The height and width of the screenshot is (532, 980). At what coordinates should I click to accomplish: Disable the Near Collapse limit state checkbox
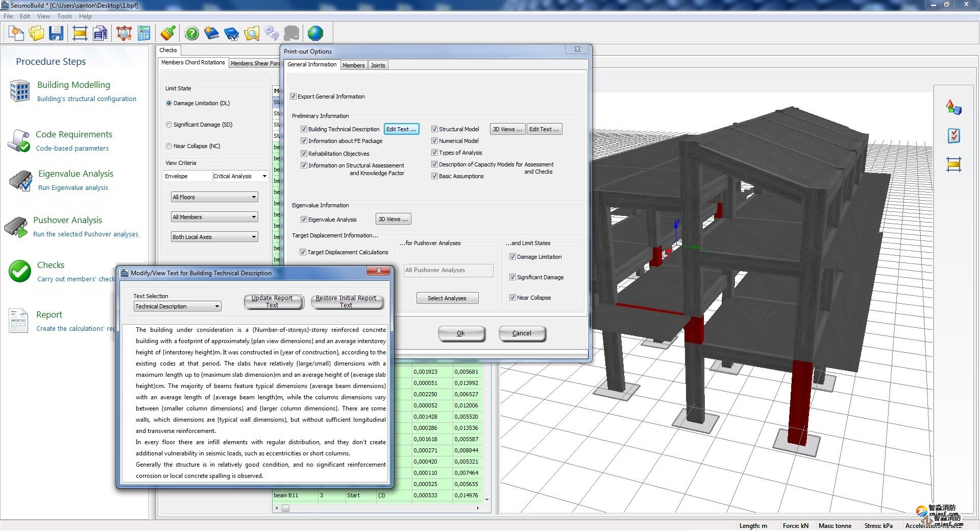(x=512, y=298)
